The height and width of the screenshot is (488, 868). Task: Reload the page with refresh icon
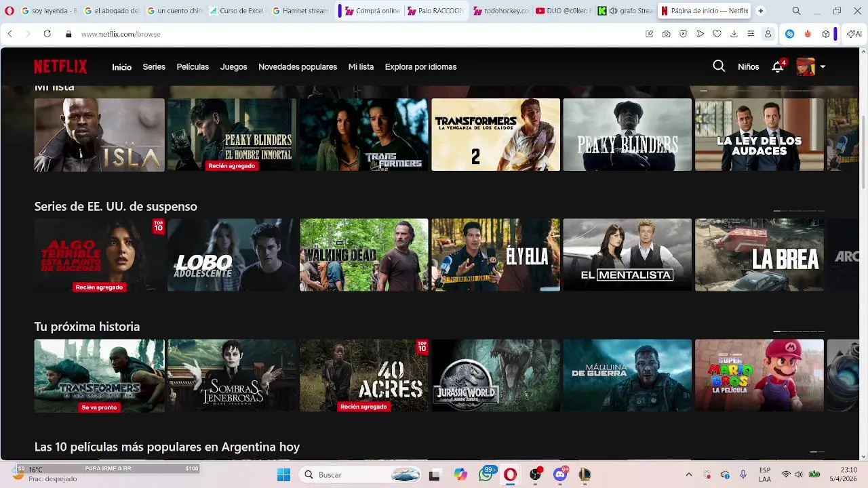pos(47,34)
